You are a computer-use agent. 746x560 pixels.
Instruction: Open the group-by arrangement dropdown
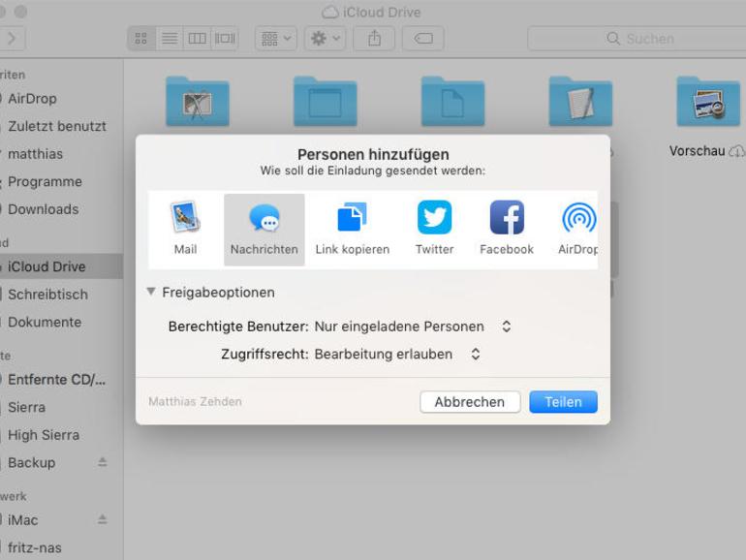pos(276,39)
